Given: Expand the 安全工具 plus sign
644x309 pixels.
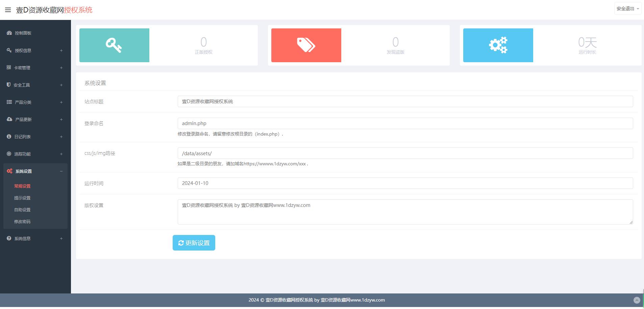Looking at the screenshot, I should point(61,85).
